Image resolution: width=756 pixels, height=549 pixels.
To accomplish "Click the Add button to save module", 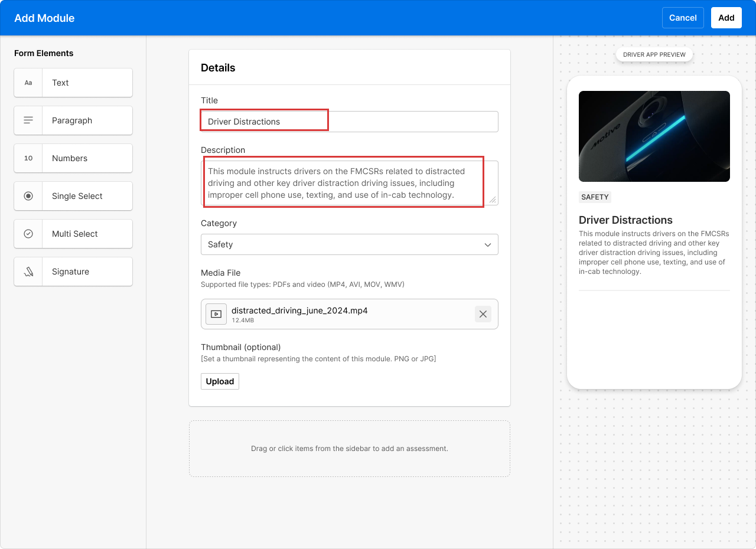I will [x=726, y=18].
